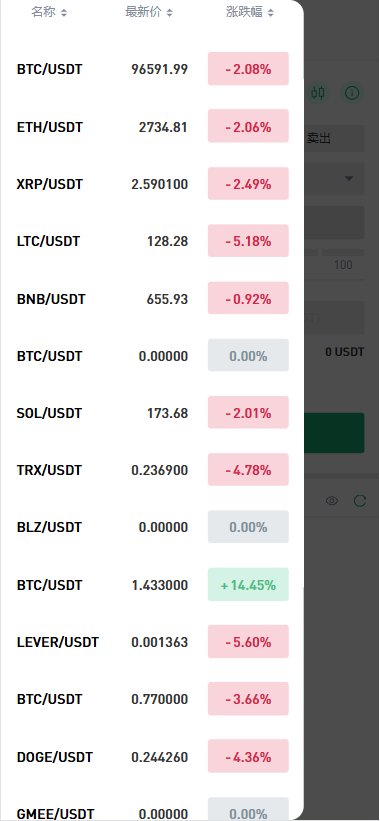Expand the dropdown arrow below 卖出
This screenshot has height=821, width=380.
[350, 179]
